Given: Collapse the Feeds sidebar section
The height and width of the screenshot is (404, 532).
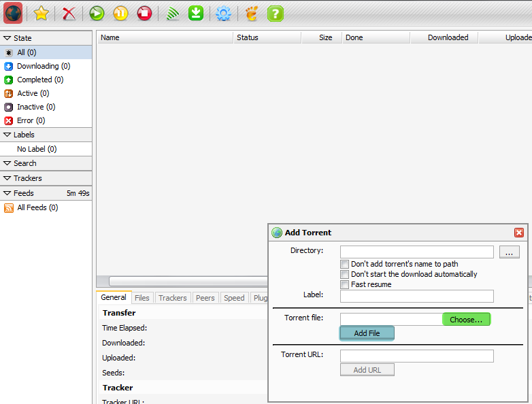Looking at the screenshot, I should [x=7, y=193].
